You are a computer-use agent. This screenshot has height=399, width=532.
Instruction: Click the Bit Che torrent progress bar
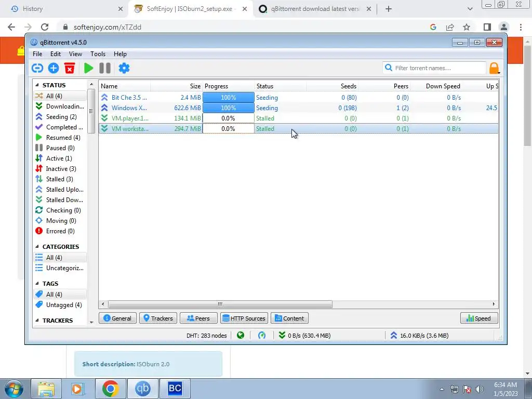point(229,98)
